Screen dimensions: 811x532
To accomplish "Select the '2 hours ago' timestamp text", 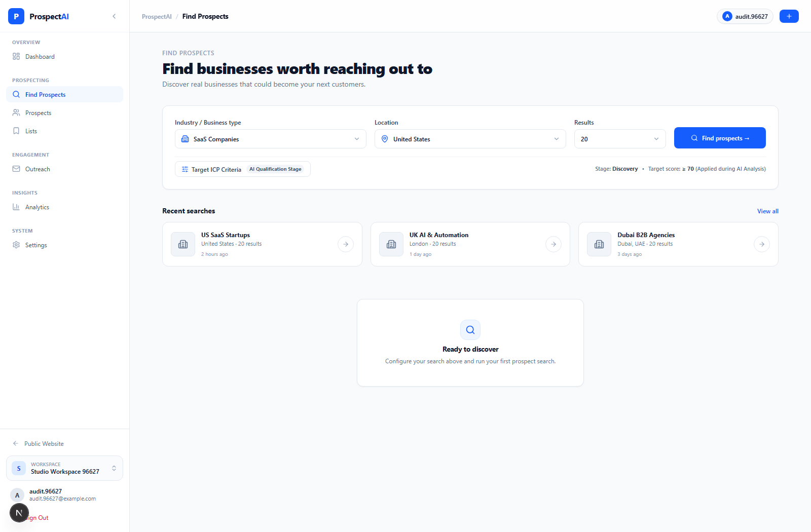I will point(214,254).
